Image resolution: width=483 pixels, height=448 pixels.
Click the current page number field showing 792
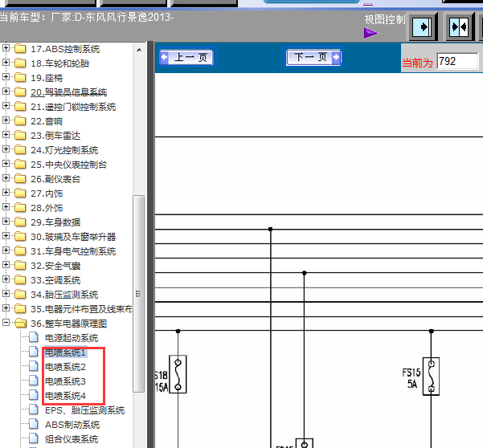[x=457, y=61]
